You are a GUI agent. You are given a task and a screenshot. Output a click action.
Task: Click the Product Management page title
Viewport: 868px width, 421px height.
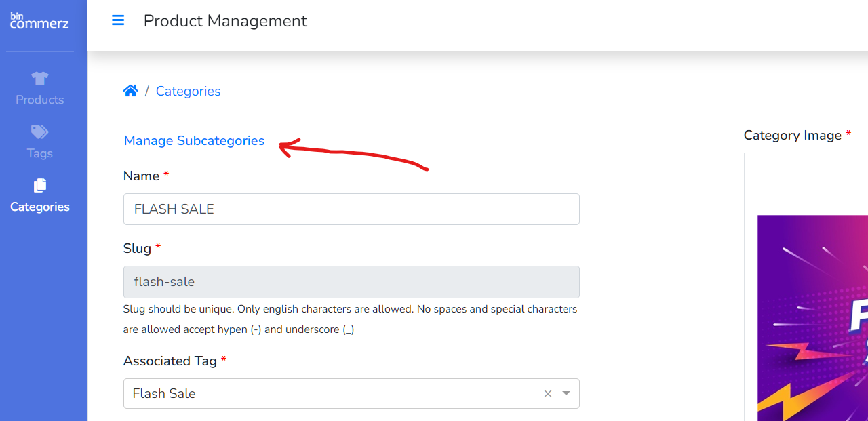click(x=225, y=21)
